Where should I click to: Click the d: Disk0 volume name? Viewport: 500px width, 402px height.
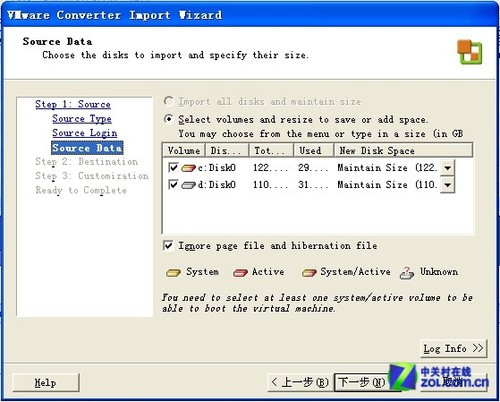point(217,185)
